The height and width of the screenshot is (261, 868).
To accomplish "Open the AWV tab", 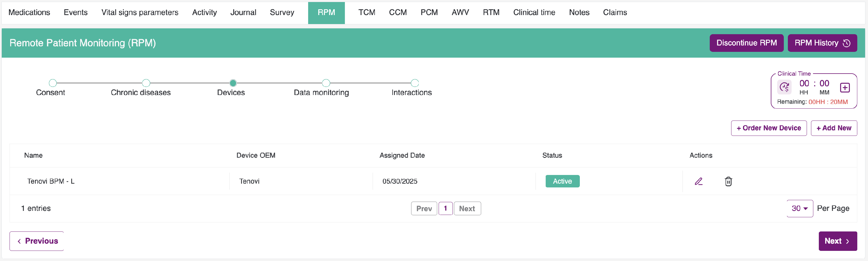I will pos(460,12).
